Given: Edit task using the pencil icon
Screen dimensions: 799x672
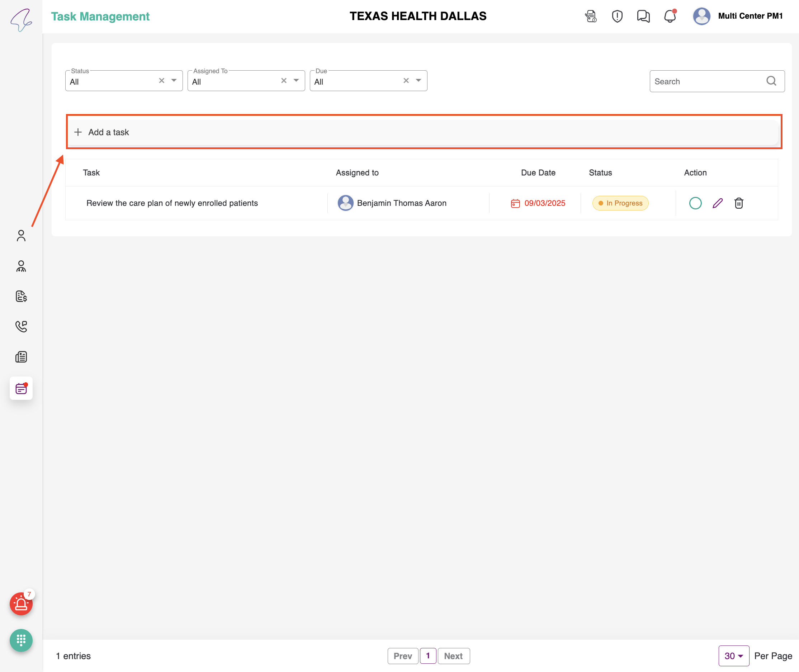Looking at the screenshot, I should click(717, 203).
